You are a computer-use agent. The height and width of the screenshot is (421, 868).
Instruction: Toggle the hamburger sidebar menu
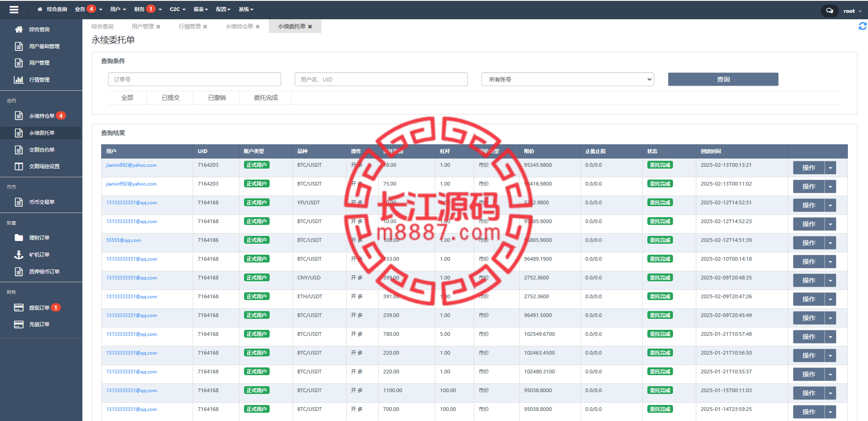(14, 9)
